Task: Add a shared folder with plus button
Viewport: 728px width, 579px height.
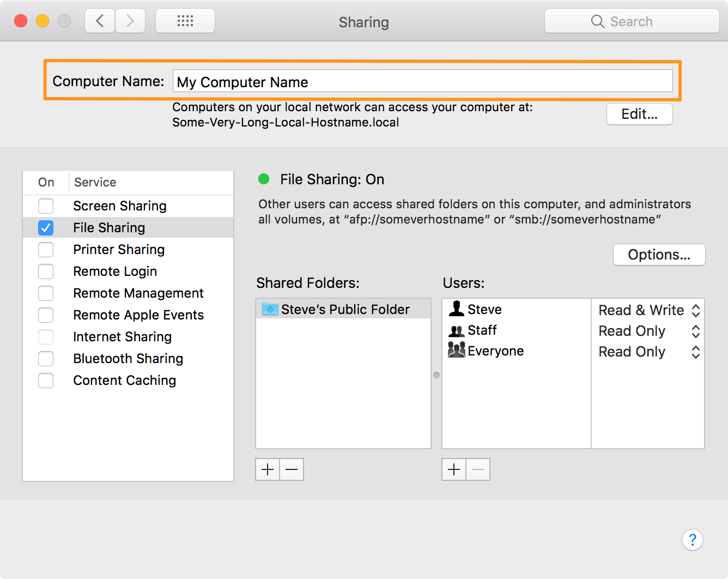Action: (x=268, y=469)
